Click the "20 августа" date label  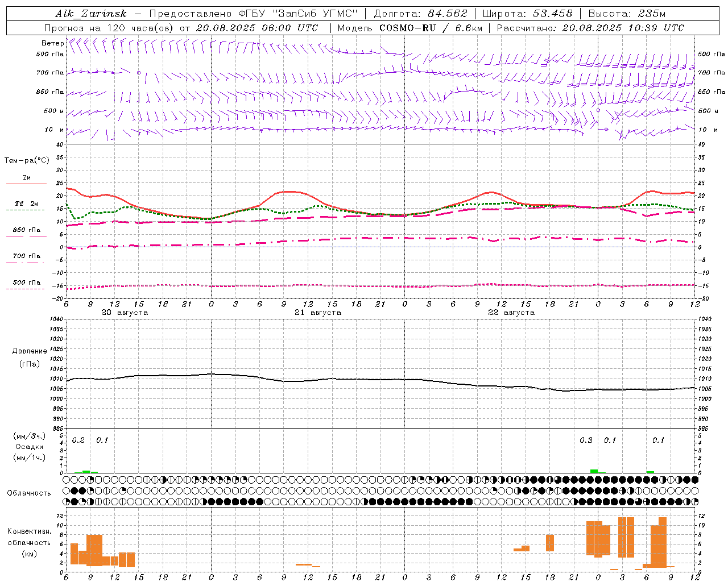tap(125, 313)
